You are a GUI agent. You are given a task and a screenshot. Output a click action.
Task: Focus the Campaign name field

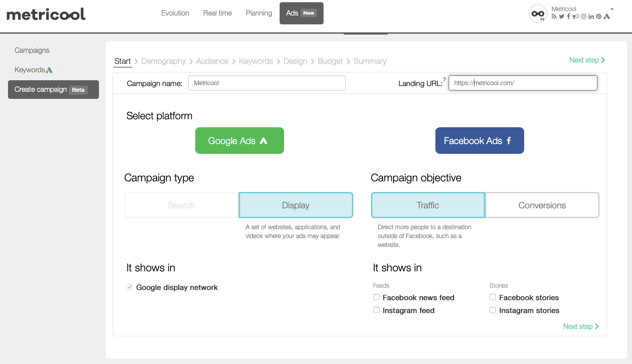pos(267,83)
